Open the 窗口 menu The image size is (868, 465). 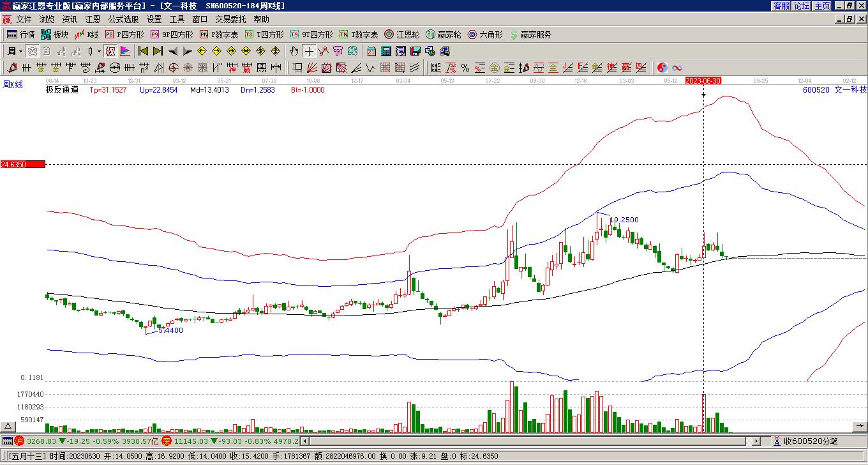click(200, 20)
